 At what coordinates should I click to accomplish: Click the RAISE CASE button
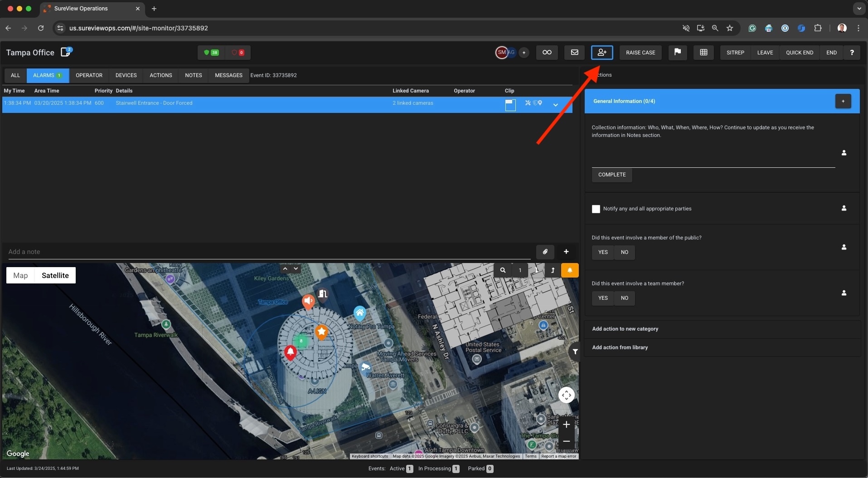[640, 53]
